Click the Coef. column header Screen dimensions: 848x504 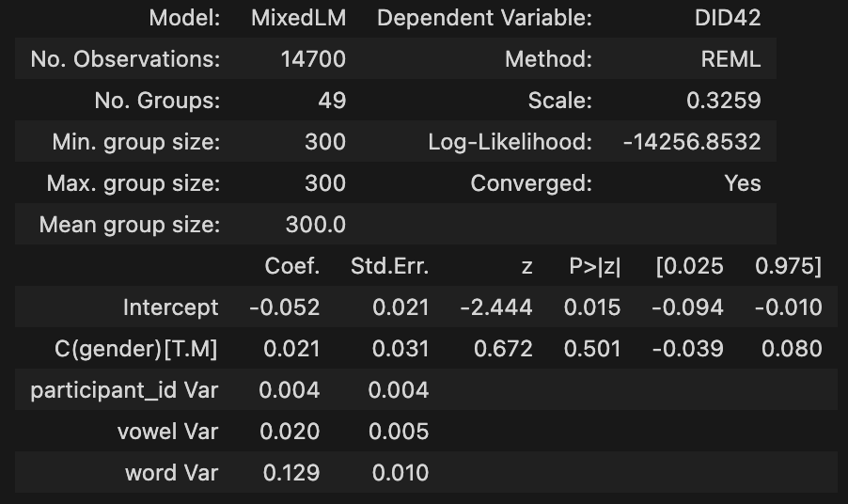click(292, 266)
